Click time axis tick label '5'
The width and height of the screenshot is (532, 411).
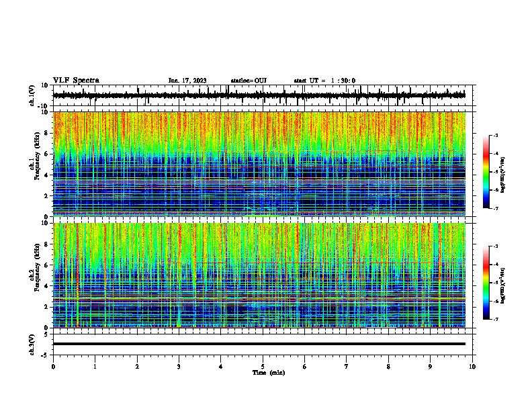click(x=263, y=367)
